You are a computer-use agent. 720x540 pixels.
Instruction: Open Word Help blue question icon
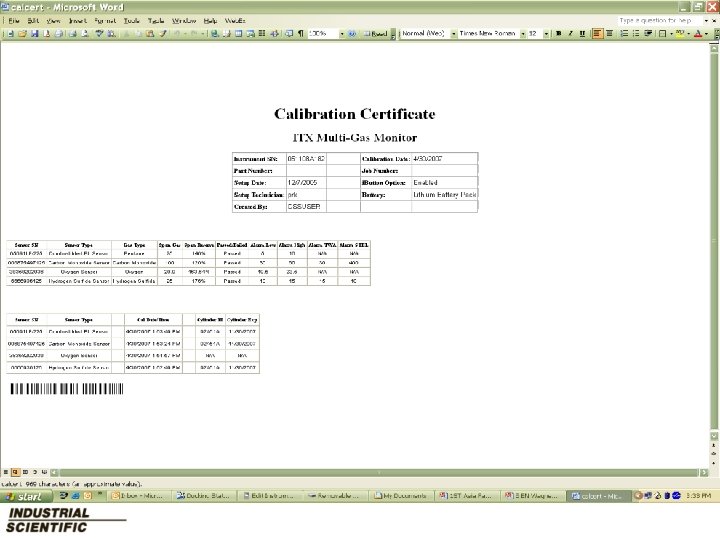point(352,34)
